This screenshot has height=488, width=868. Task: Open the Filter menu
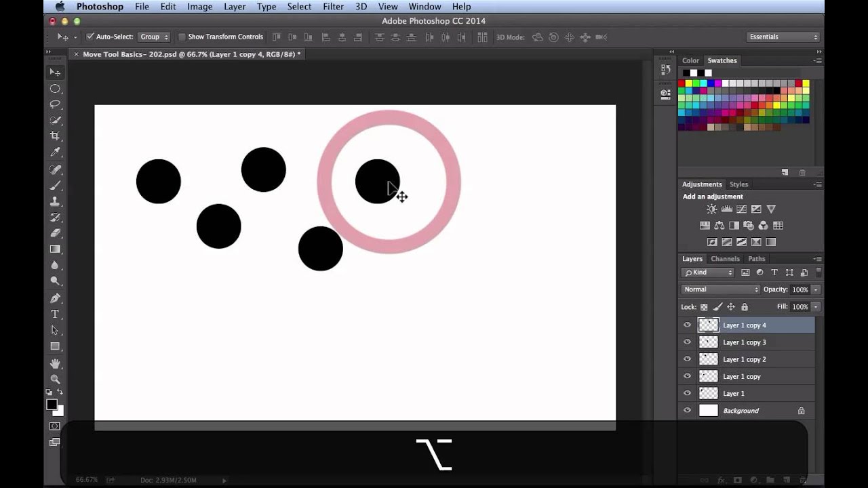(x=333, y=7)
